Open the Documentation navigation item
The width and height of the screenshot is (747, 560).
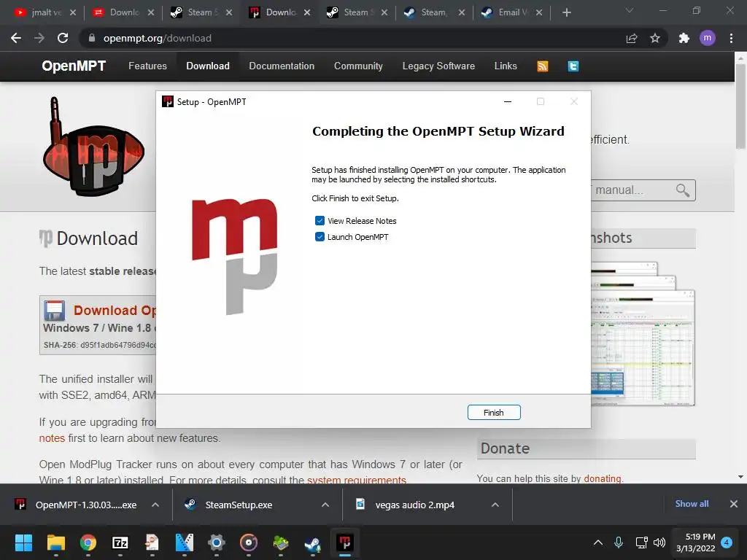click(282, 66)
